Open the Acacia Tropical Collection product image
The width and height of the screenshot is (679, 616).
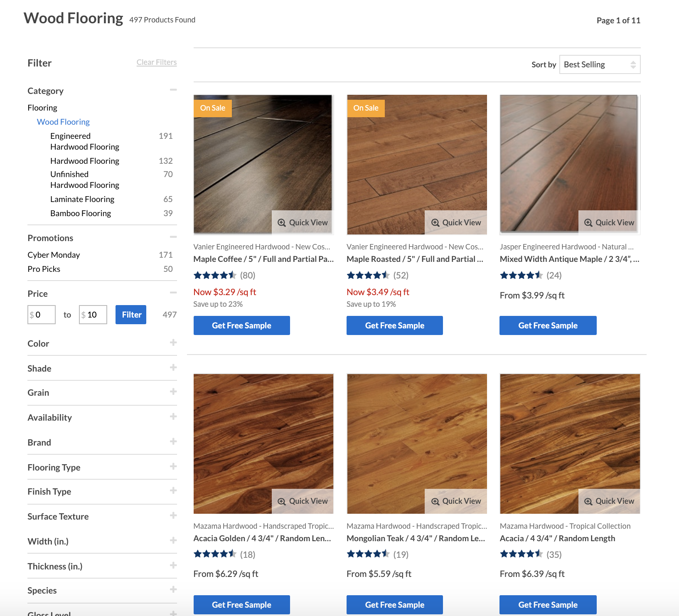tap(570, 432)
